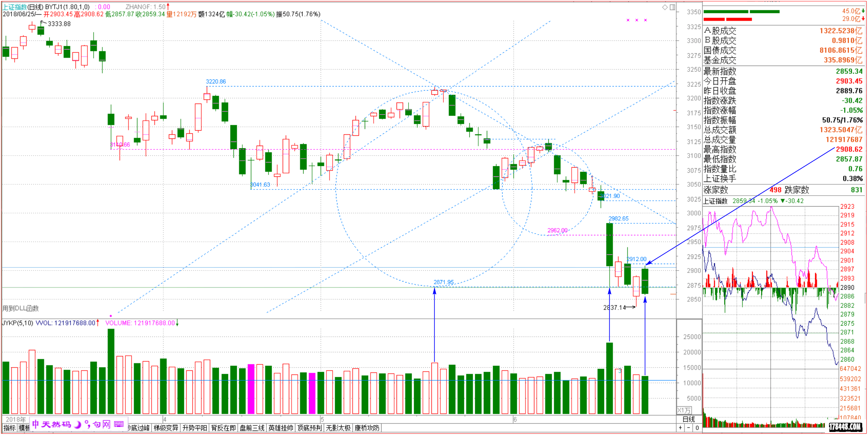Toggle the punctuation icon in IME bar
Image resolution: width=868 pixels, height=435 pixels.
coord(88,424)
